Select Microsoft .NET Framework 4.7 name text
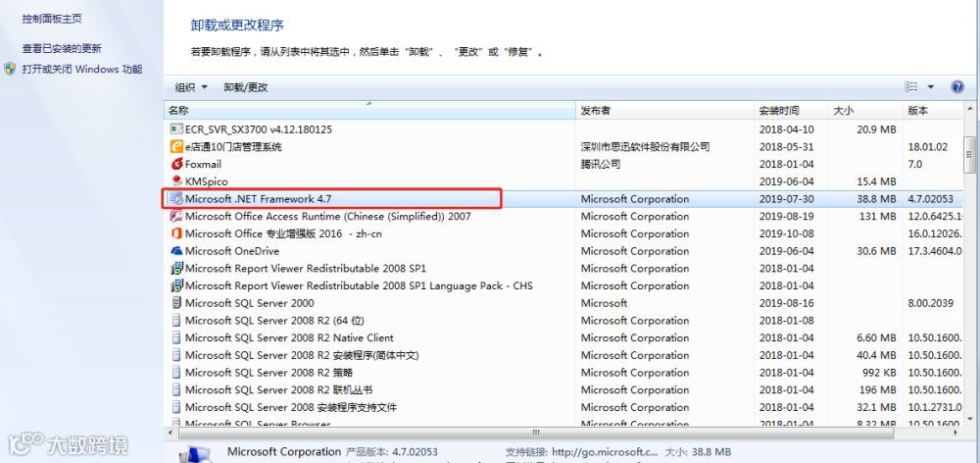The width and height of the screenshot is (980, 463). click(x=258, y=199)
